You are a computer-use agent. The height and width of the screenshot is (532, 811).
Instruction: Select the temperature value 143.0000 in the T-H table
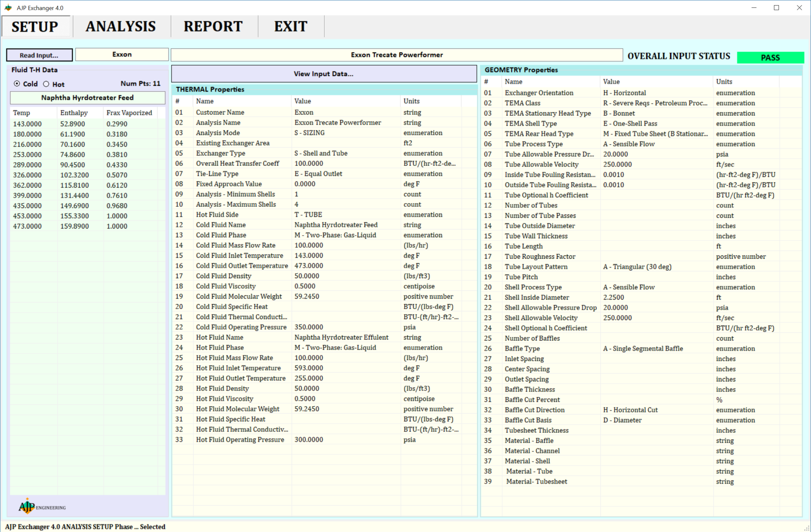tap(27, 124)
